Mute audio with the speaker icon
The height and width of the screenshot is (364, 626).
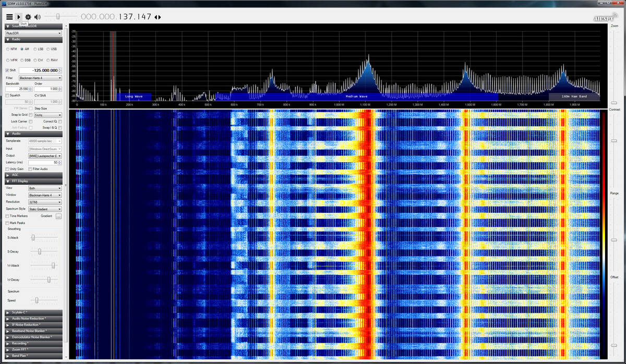(x=38, y=17)
